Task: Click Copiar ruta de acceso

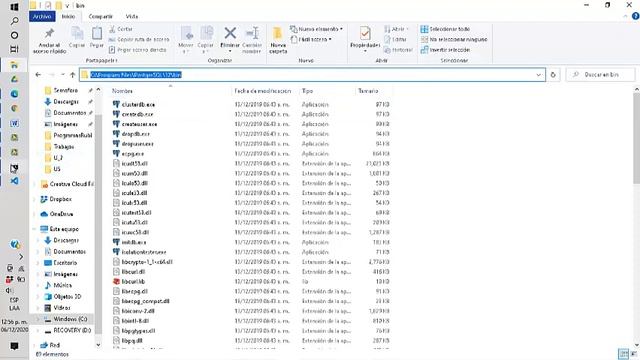Action: click(x=139, y=40)
